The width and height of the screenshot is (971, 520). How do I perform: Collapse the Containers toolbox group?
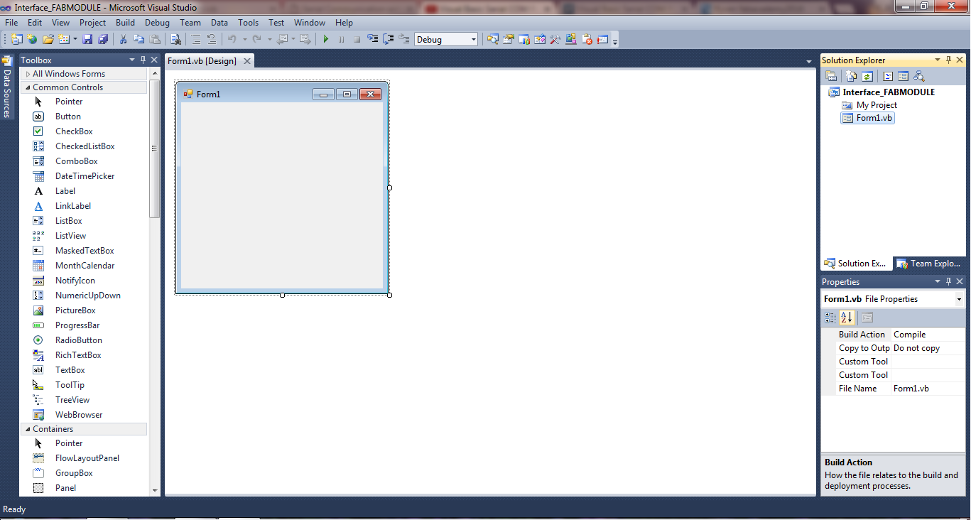pyautogui.click(x=28, y=429)
